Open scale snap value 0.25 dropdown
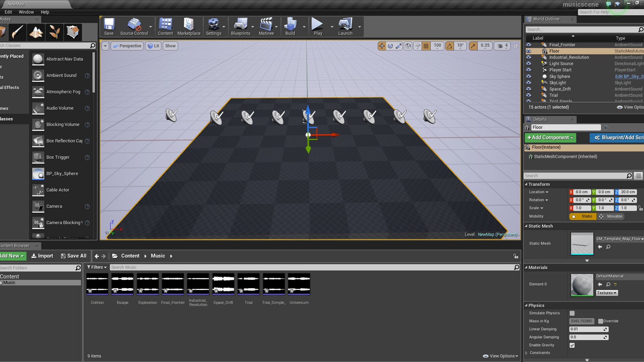This screenshot has width=644, height=362. (x=485, y=46)
